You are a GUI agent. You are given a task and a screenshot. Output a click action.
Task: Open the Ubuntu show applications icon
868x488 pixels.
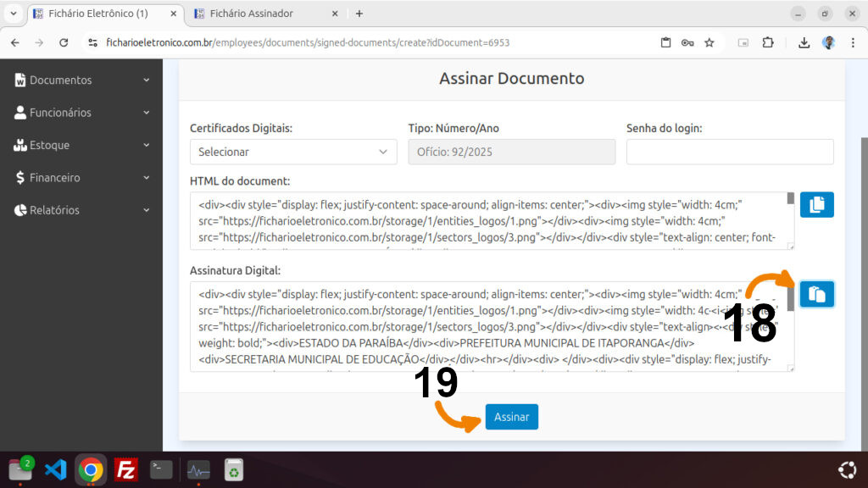(x=847, y=470)
